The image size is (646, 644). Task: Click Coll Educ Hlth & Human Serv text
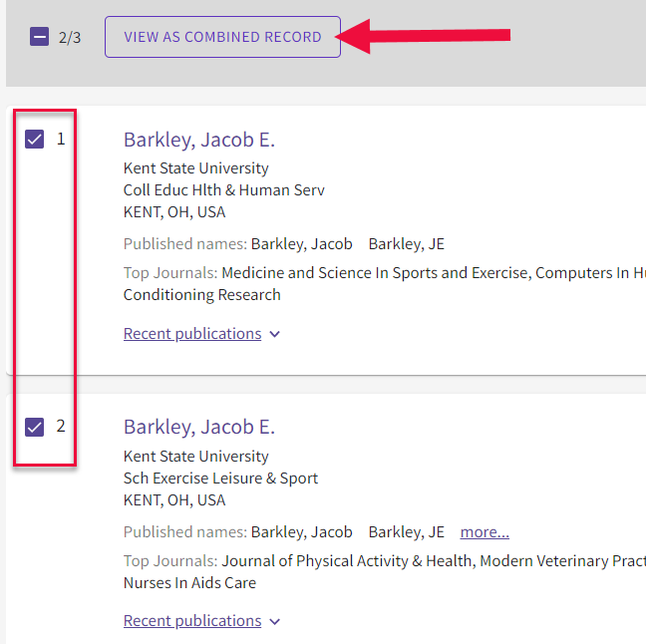point(223,190)
